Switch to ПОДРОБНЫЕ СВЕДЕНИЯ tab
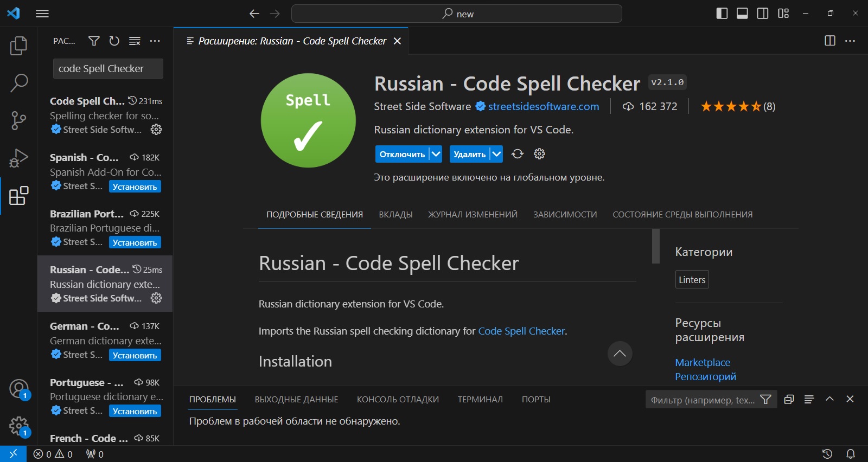 (x=315, y=215)
